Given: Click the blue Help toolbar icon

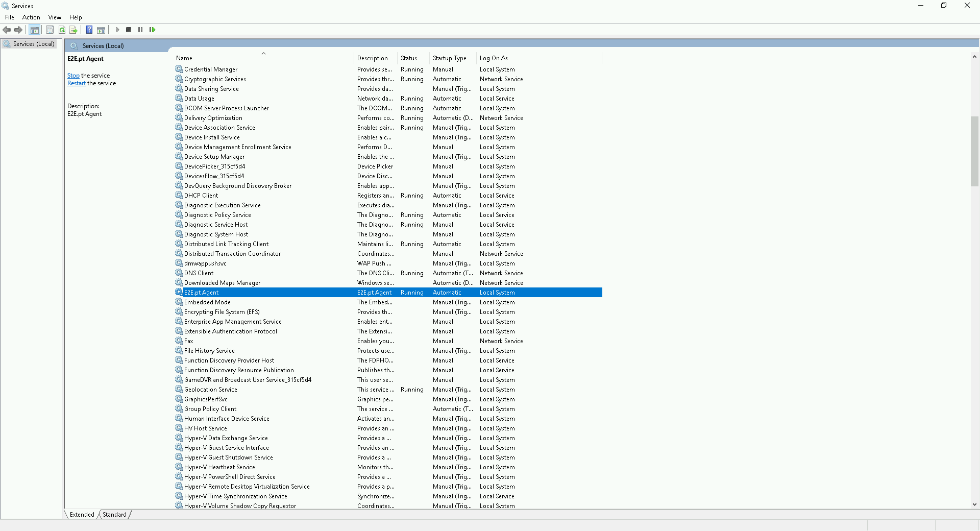Looking at the screenshot, I should [x=89, y=30].
